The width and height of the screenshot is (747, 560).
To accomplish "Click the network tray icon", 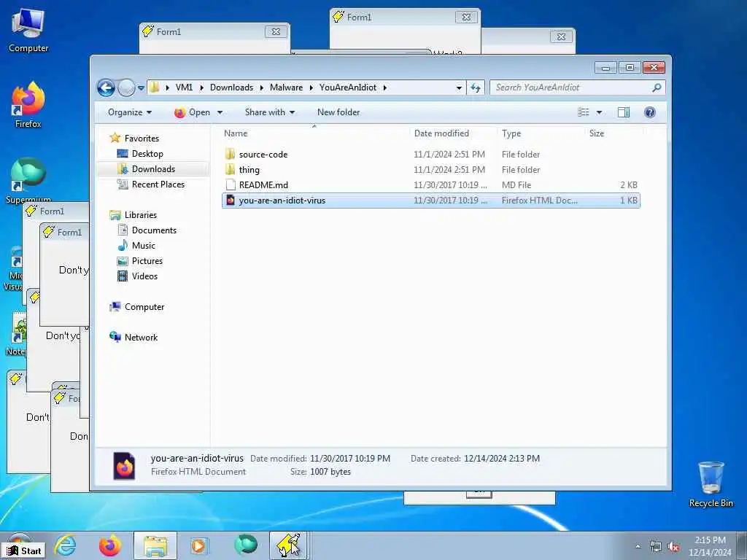I will click(x=656, y=547).
